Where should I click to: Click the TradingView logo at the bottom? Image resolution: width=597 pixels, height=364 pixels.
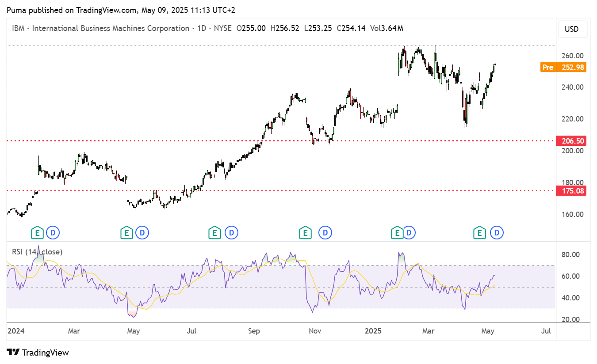tap(38, 353)
